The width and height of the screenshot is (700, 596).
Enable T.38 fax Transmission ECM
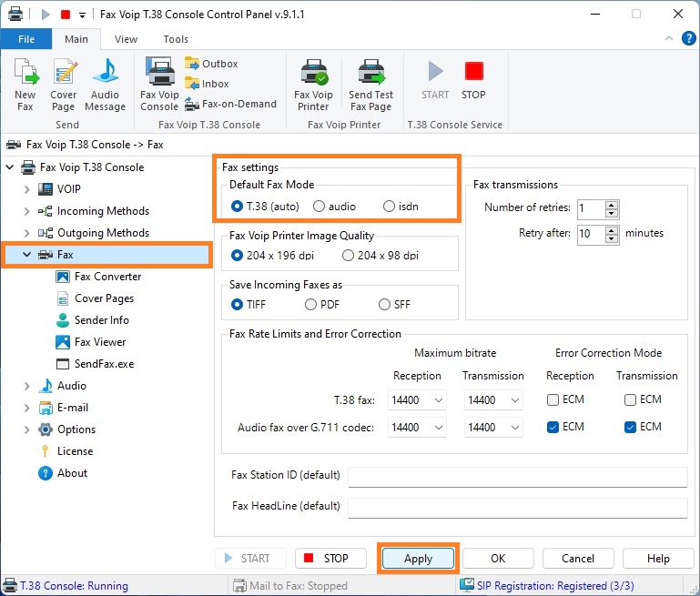coord(630,399)
